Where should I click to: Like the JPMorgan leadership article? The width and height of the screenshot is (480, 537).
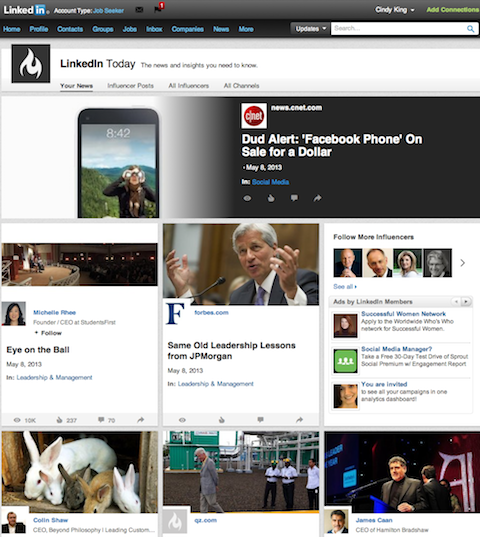pos(222,420)
